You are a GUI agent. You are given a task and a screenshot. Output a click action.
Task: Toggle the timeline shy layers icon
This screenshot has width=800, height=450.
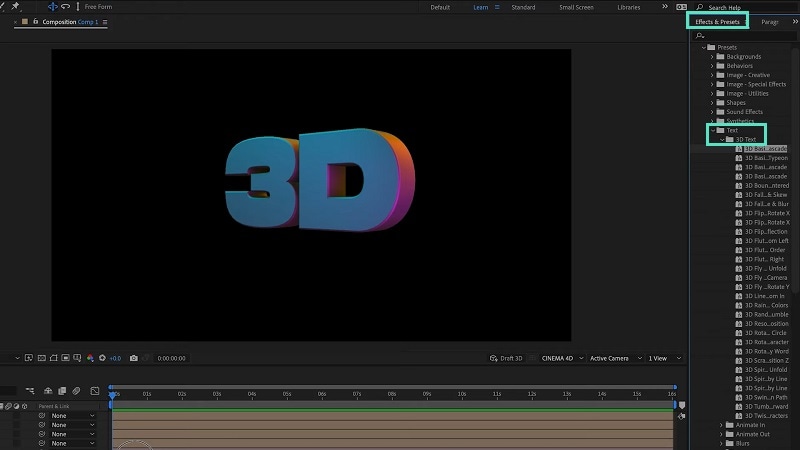tap(48, 391)
